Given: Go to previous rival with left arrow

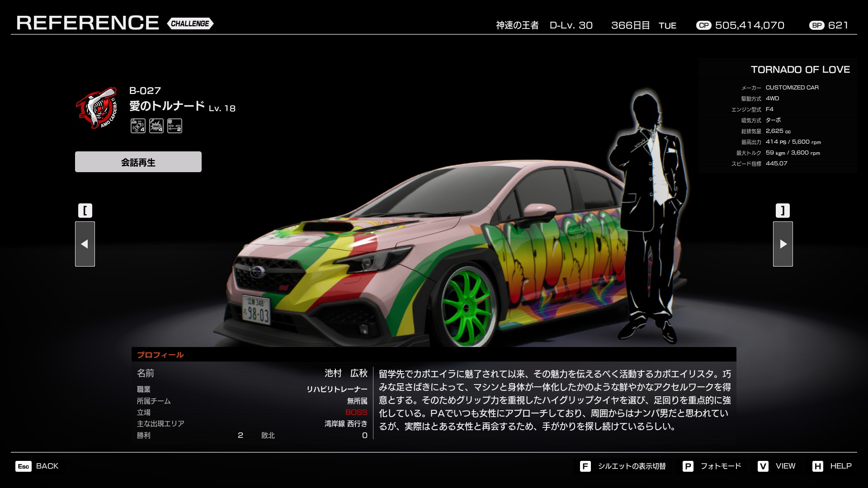Looking at the screenshot, I should 85,244.
